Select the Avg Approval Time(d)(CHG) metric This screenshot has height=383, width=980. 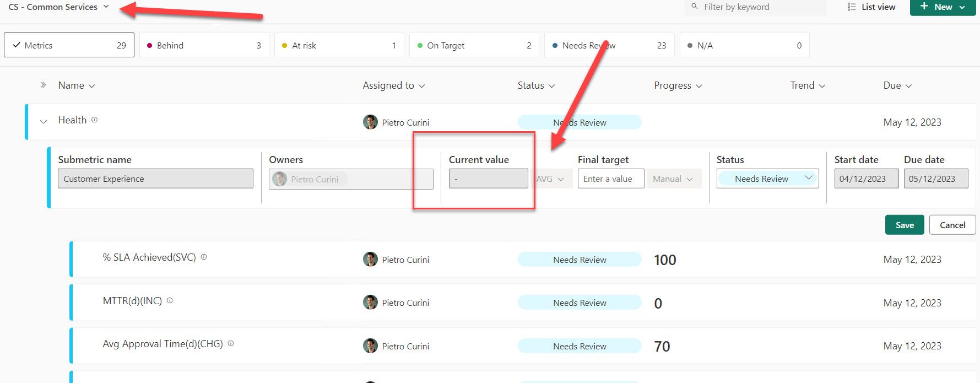(x=163, y=344)
